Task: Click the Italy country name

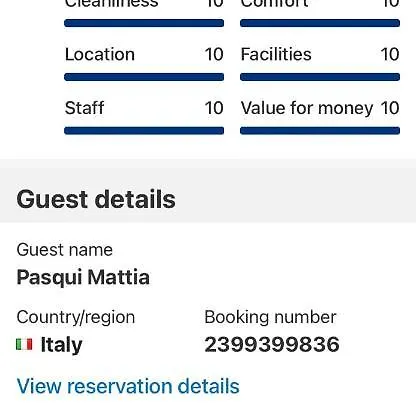Action: [x=61, y=345]
